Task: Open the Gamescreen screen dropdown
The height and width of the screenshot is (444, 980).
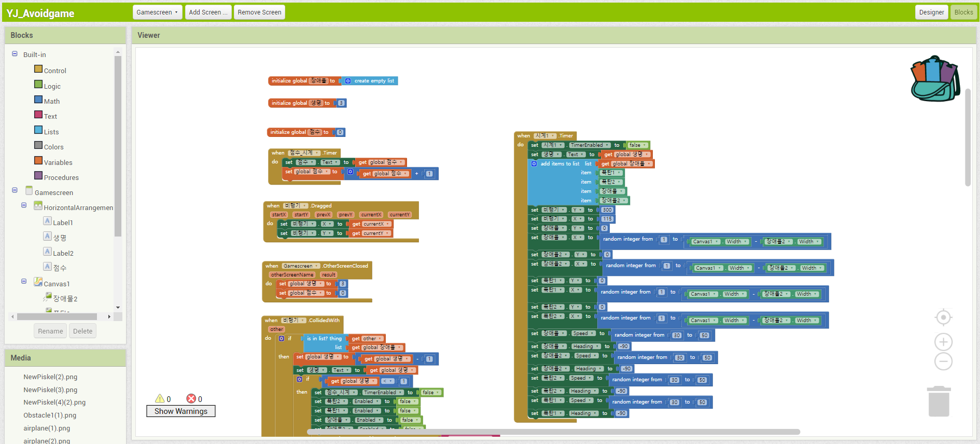Action: 157,12
